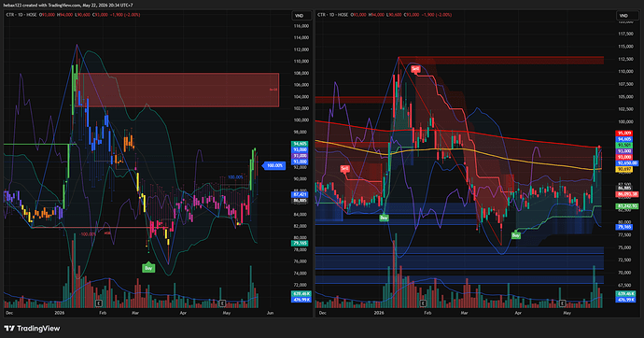The image size is (644, 338).
Task: Click the 86,885 price label in left chart
Action: [300, 201]
